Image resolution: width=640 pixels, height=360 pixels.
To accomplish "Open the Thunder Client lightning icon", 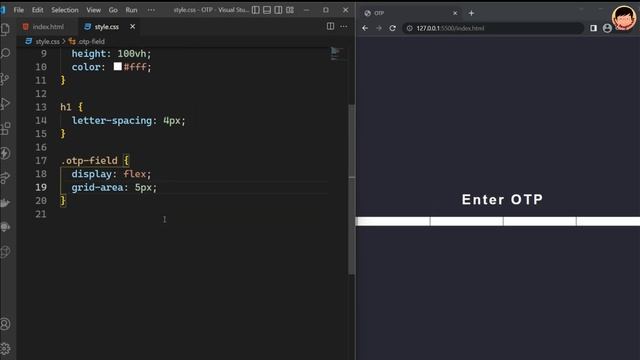I will pyautogui.click(x=5, y=153).
